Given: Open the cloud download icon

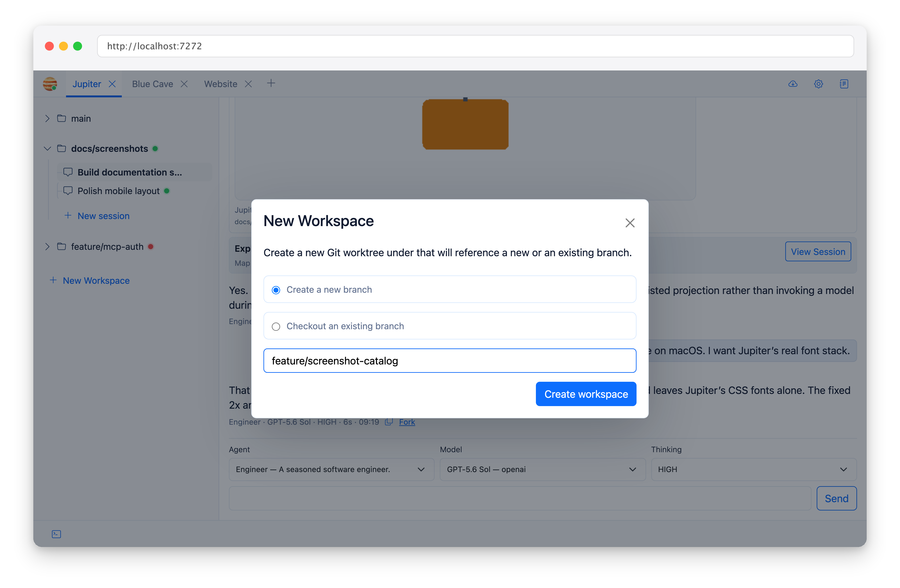Looking at the screenshot, I should pyautogui.click(x=793, y=84).
